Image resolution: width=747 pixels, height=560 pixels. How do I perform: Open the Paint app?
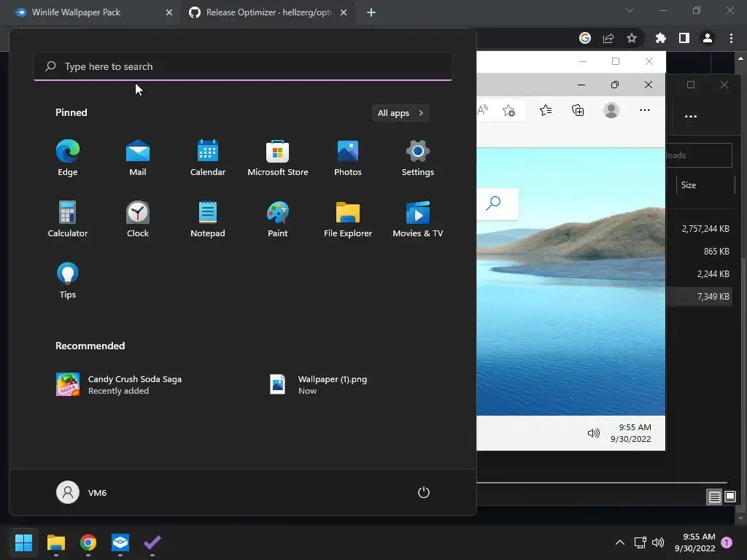point(278,219)
